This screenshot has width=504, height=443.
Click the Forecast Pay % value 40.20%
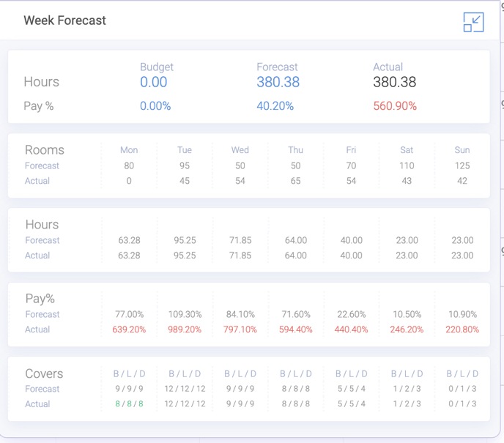(x=275, y=106)
